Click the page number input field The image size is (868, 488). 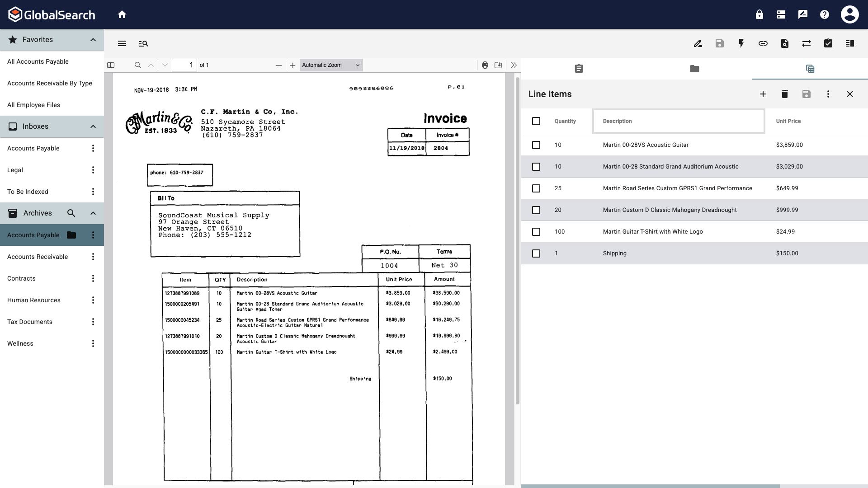(184, 65)
